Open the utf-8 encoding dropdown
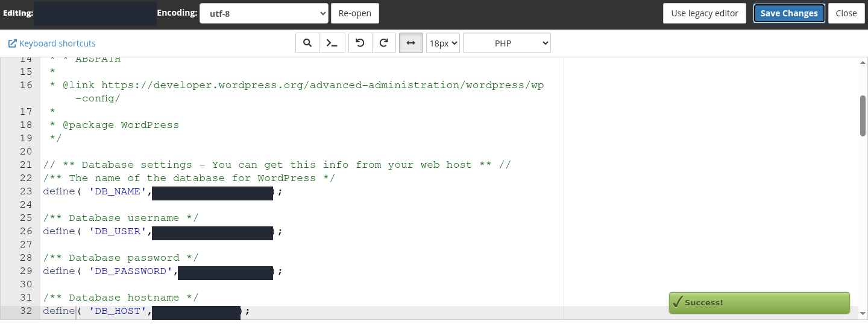The image size is (868, 332). [264, 13]
